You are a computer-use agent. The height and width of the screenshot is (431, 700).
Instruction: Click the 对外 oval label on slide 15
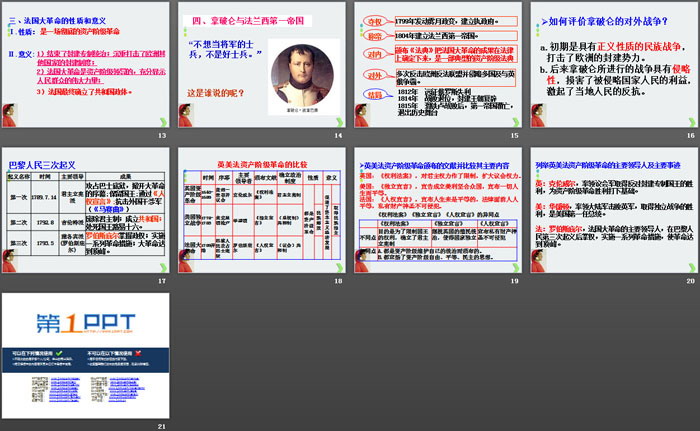(375, 75)
